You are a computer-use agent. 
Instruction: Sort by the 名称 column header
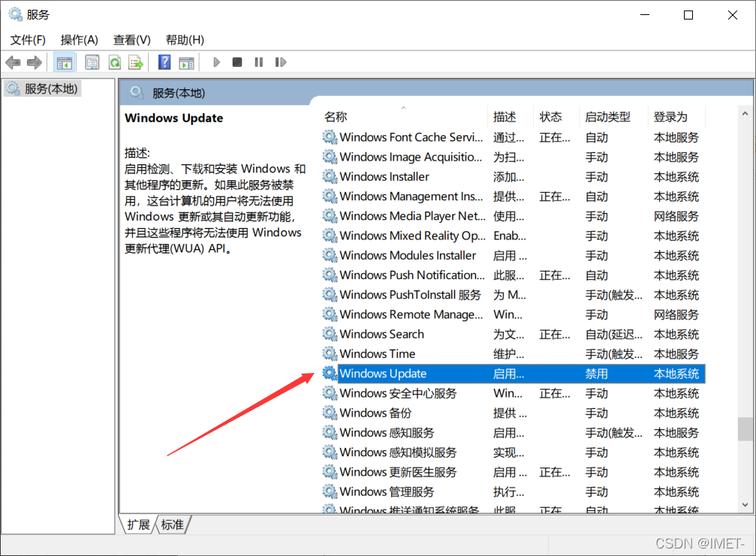click(404, 116)
